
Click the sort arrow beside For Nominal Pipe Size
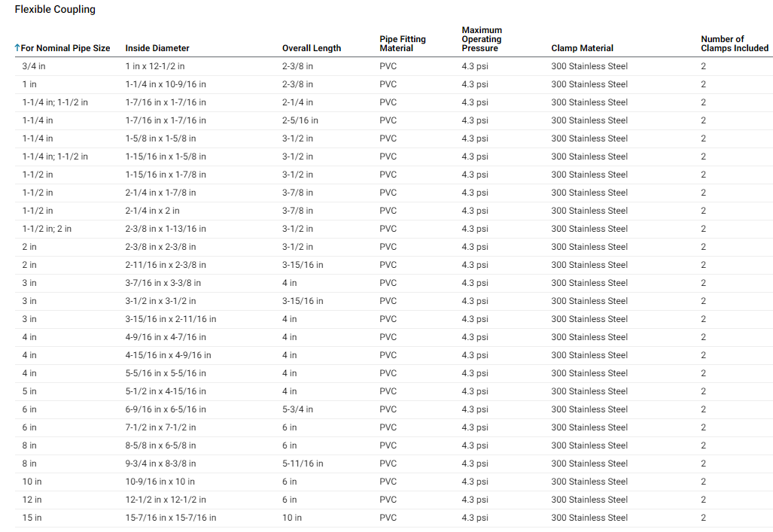(17, 48)
